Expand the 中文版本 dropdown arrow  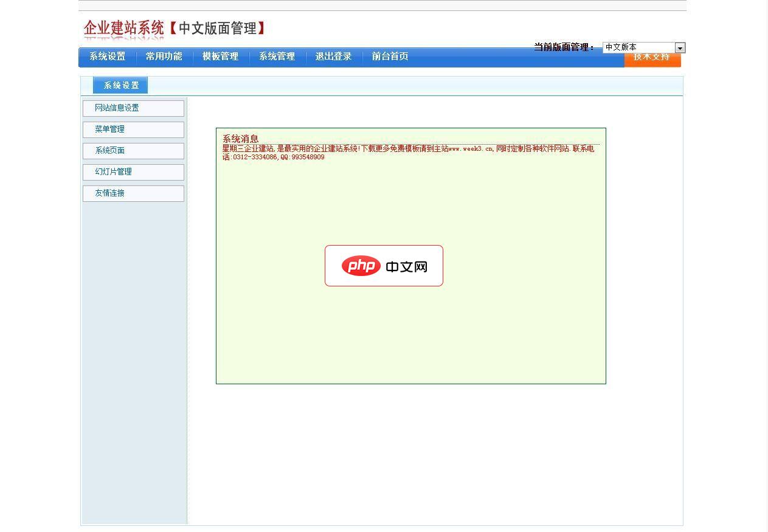[680, 47]
